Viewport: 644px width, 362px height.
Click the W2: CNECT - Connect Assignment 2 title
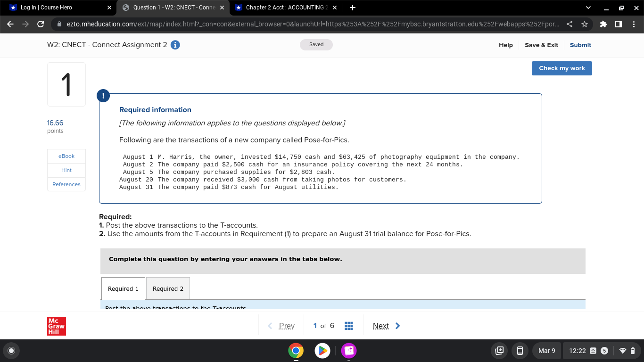(107, 45)
